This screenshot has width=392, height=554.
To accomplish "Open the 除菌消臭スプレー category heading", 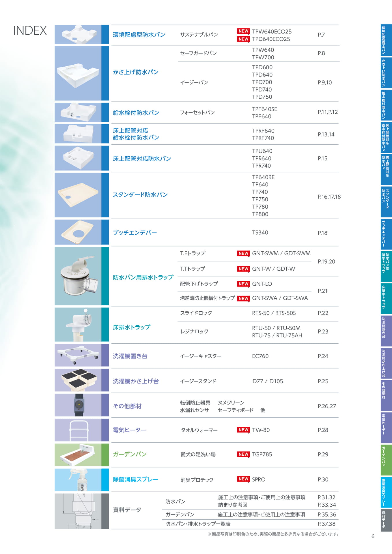I will [x=136, y=479].
